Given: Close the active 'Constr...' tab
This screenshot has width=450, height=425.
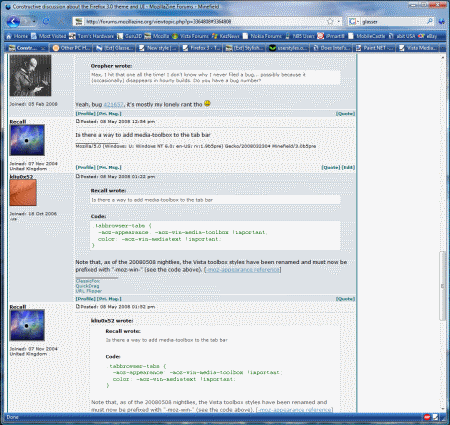Looking at the screenshot, I should [x=43, y=48].
